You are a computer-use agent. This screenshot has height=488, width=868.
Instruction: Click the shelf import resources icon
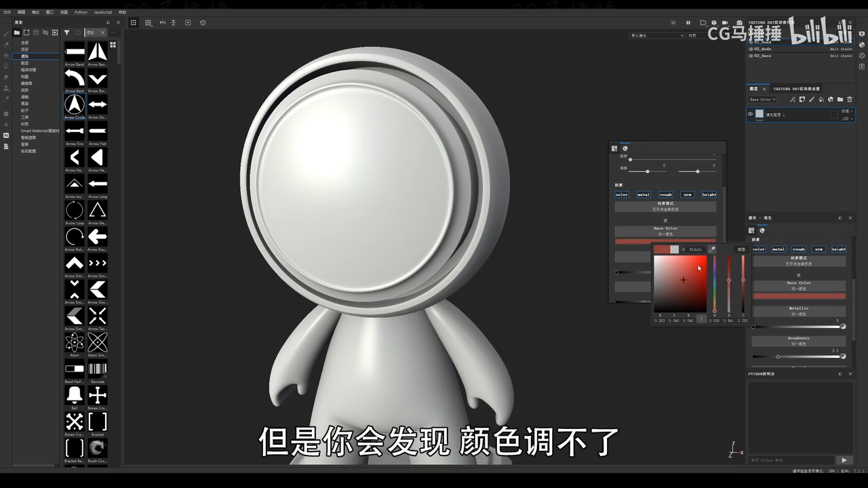(x=55, y=33)
